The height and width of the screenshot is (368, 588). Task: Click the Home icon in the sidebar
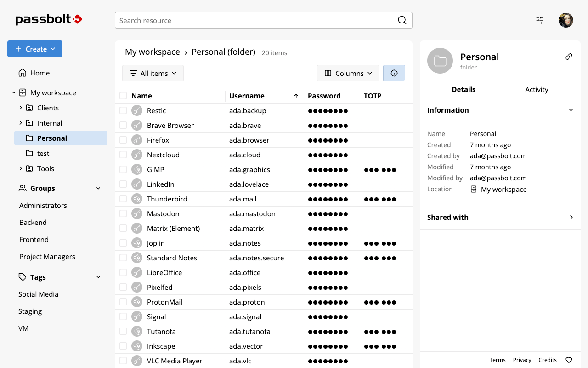click(x=22, y=73)
